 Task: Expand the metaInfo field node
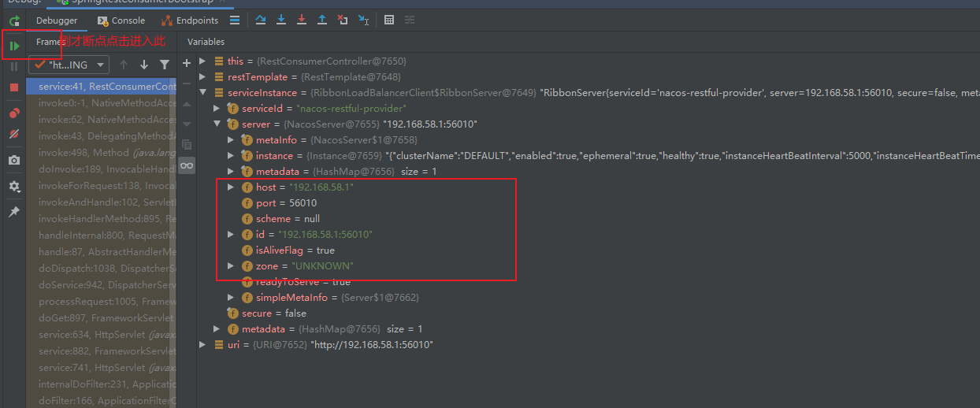click(x=231, y=140)
